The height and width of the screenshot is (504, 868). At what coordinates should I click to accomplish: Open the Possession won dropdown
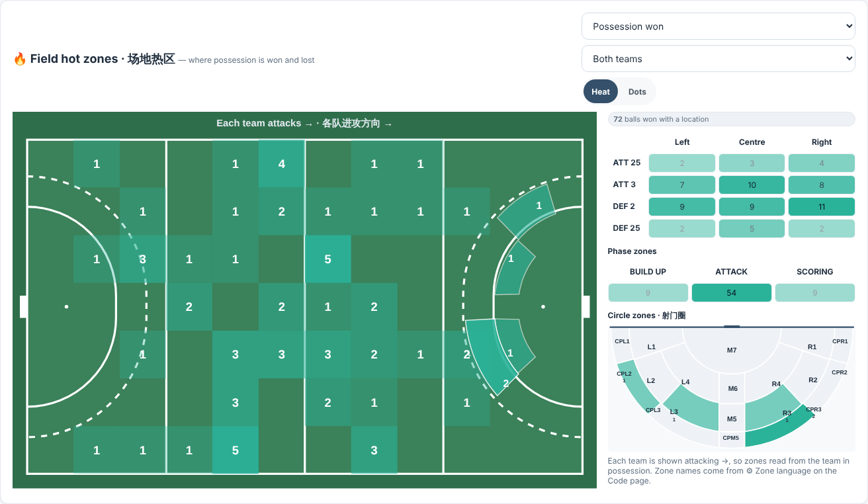point(718,26)
